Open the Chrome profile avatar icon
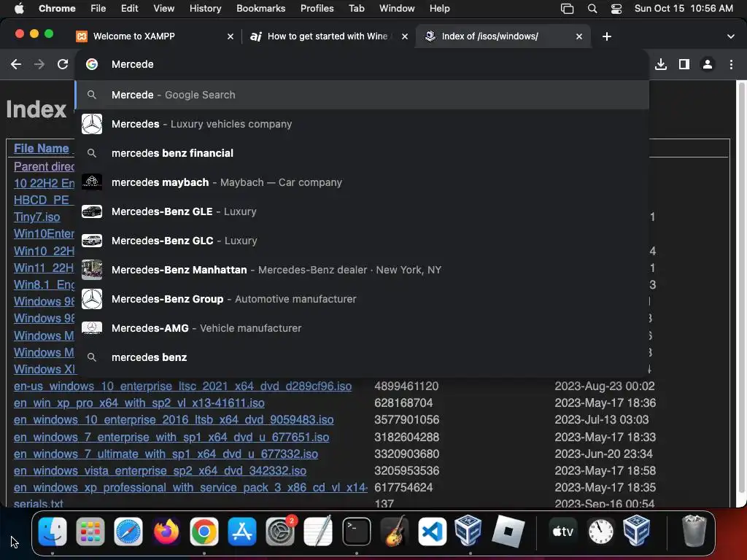Viewport: 747px width, 560px height. coord(708,64)
